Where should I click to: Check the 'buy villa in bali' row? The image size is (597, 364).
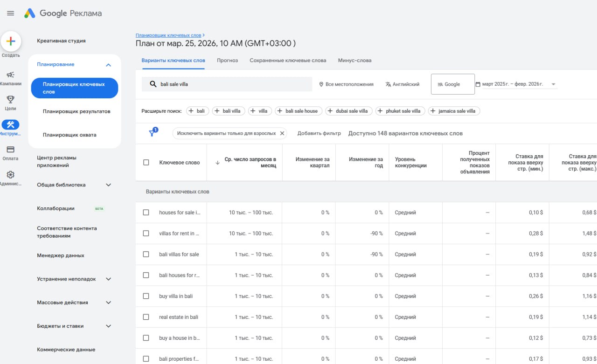pos(146,296)
